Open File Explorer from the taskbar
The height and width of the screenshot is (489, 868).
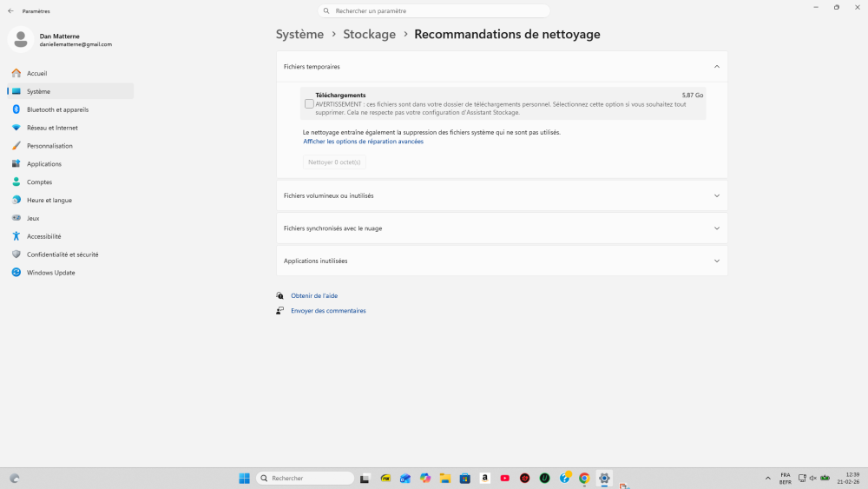[444, 479]
